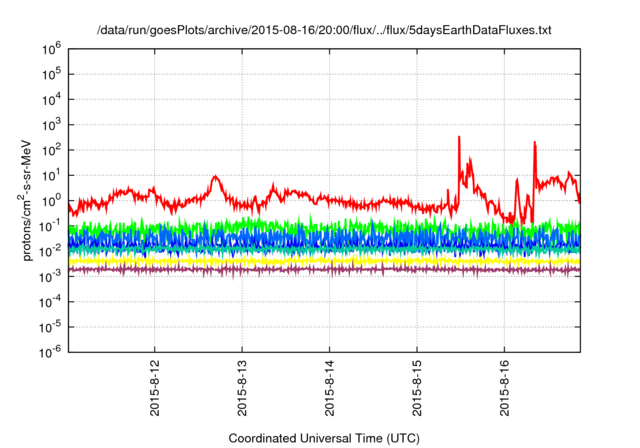This screenshot has height=448, width=640.
Task: Click the '2015-8-15' date tick label
Action: click(417, 388)
